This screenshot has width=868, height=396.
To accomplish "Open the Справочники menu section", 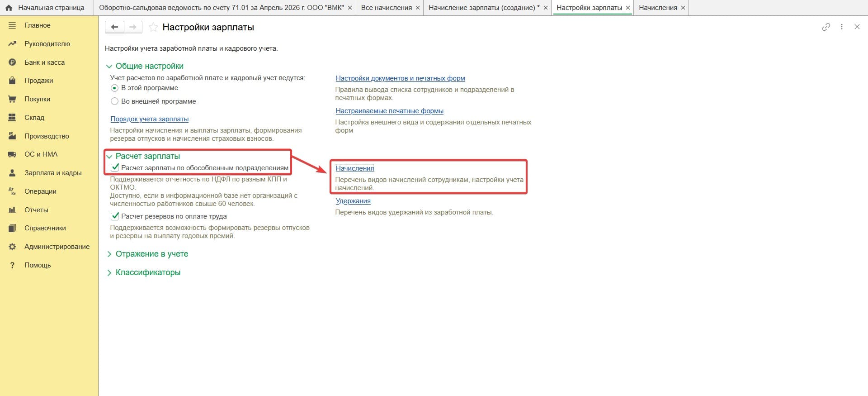I will coord(45,228).
